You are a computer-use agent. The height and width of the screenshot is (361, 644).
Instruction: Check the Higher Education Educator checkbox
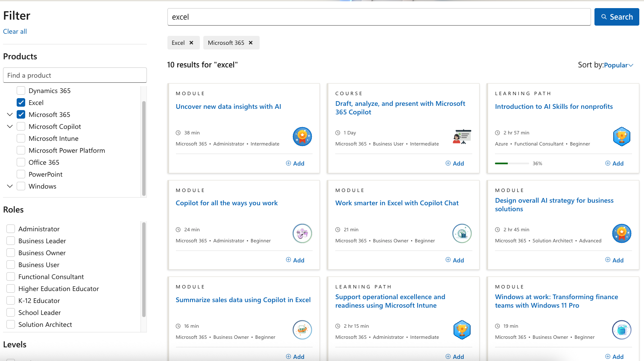[11, 288]
